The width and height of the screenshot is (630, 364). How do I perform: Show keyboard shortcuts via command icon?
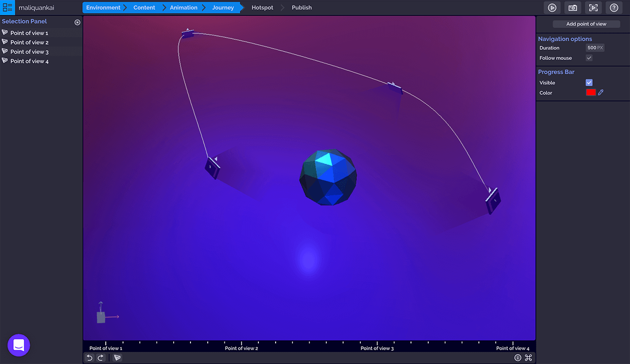pyautogui.click(x=529, y=358)
